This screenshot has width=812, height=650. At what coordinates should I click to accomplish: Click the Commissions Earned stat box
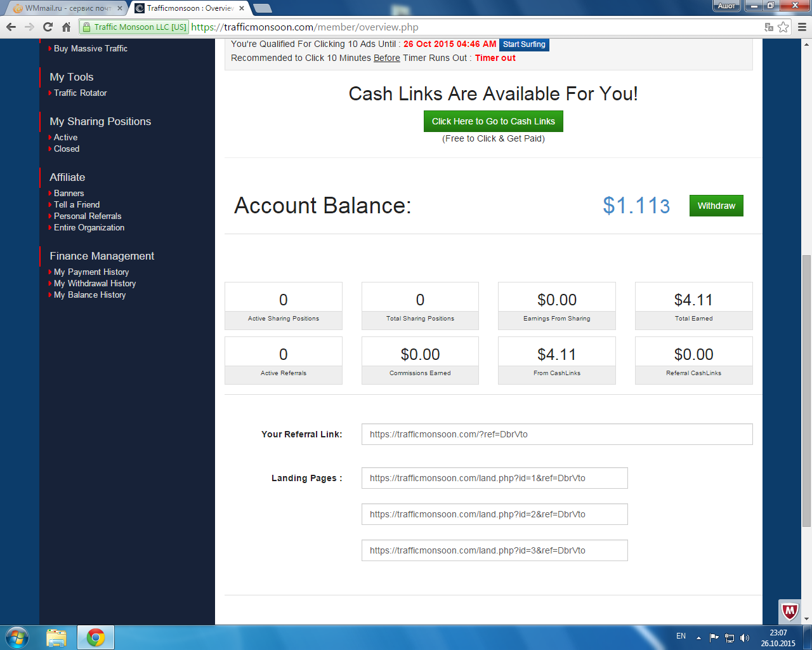pos(420,361)
